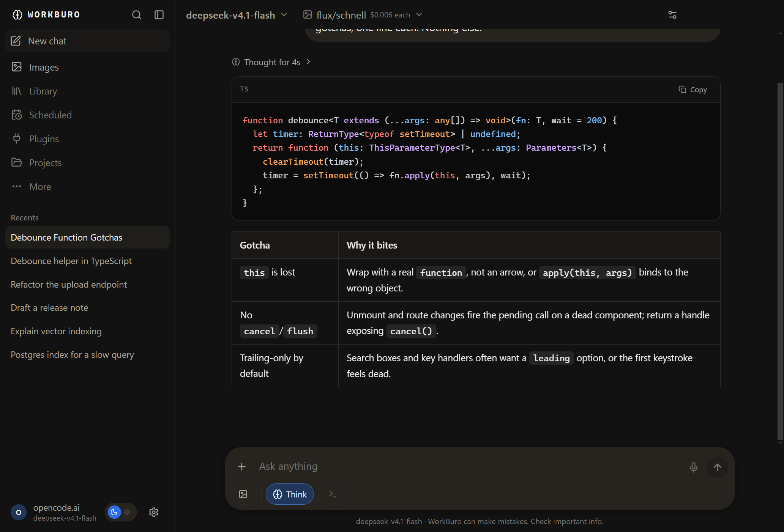Screen dimensions: 784x532
Task: Click the opencode.ai user avatar
Action: 19,512
